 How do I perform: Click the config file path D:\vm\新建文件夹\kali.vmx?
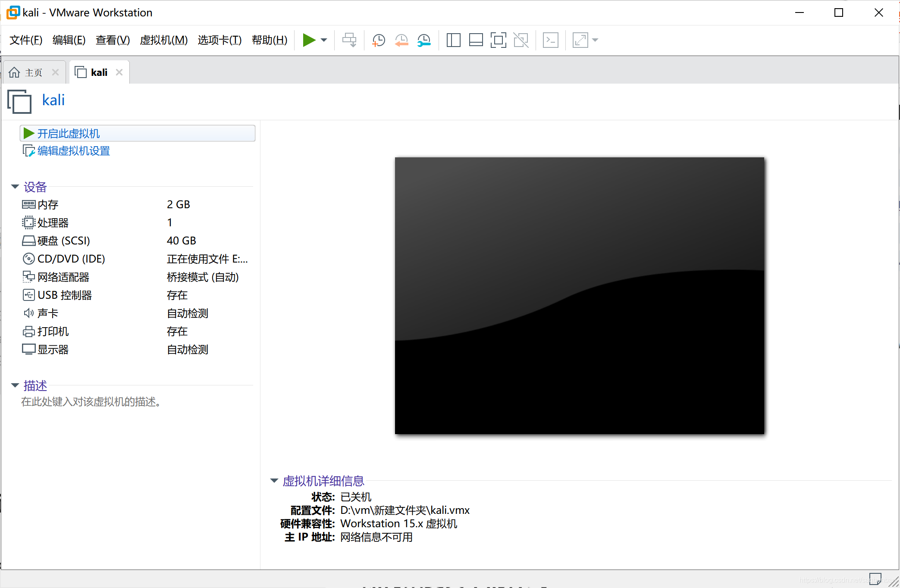(x=405, y=510)
